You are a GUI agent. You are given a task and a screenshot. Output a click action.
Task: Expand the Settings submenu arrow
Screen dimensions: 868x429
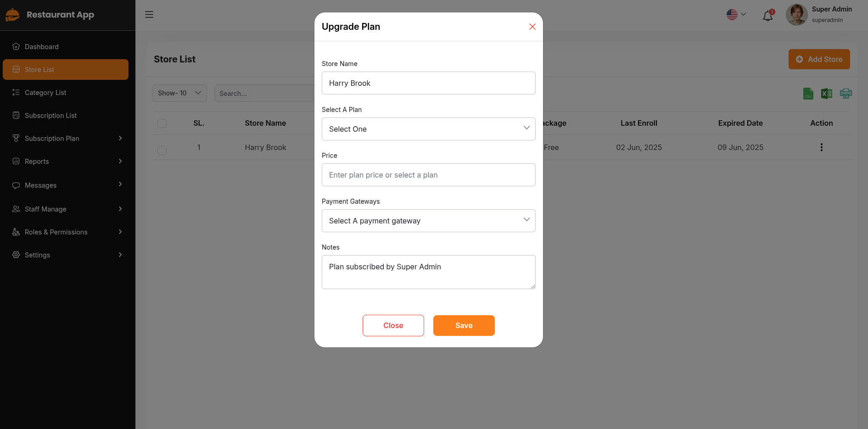coord(120,255)
